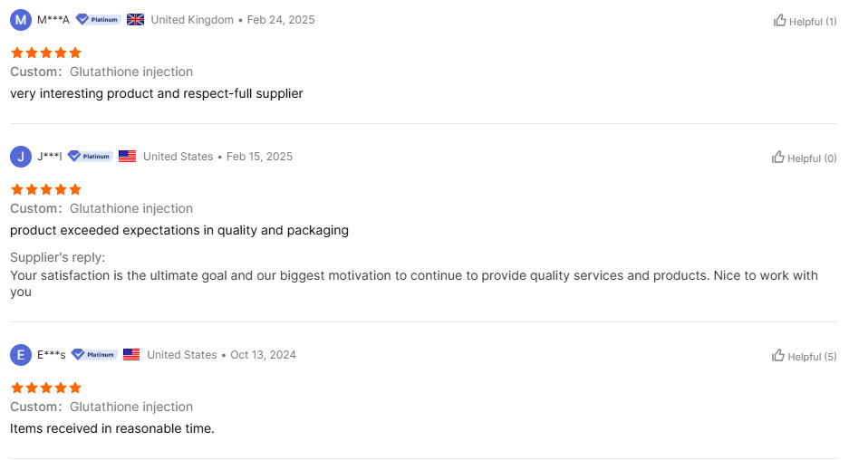Click the stars on E***s's review
Viewport: 868px width, 460px height.
(x=45, y=388)
